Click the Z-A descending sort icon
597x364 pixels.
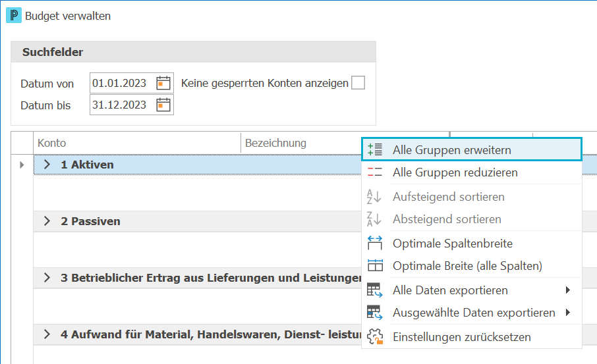[374, 219]
